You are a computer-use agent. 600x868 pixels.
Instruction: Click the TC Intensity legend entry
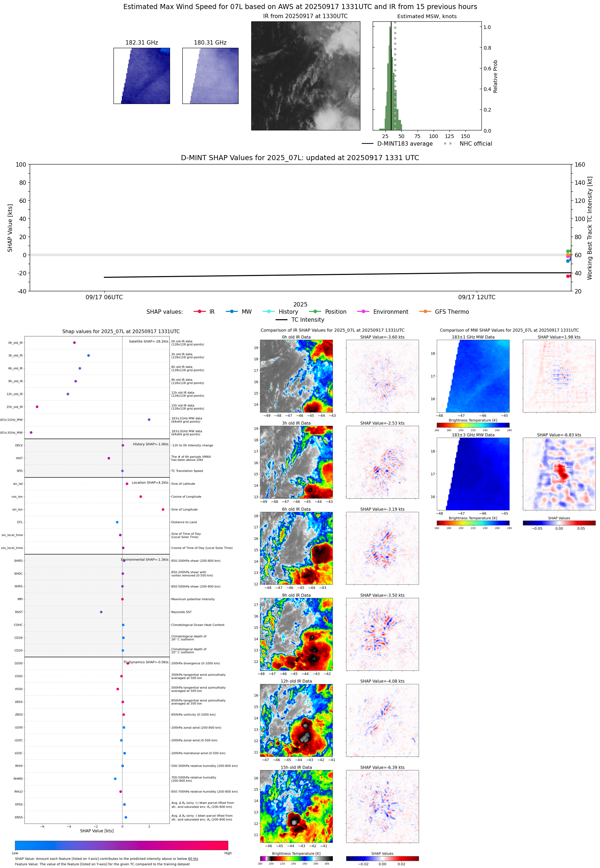pyautogui.click(x=300, y=320)
